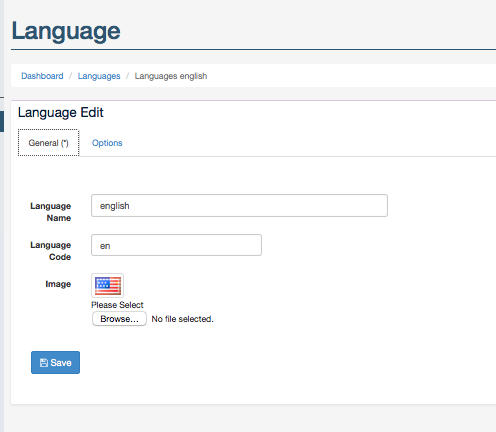The height and width of the screenshot is (432, 496).
Task: Click the Language Name label
Action: (51, 212)
